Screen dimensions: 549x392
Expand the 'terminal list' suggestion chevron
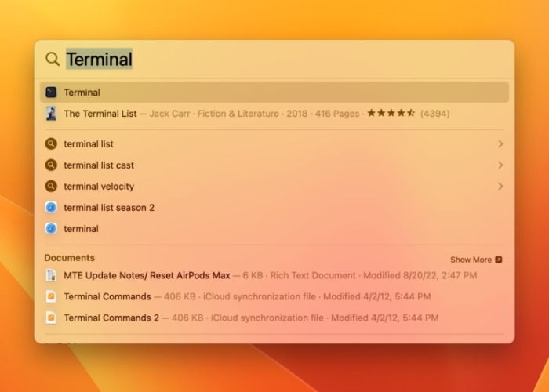click(500, 143)
